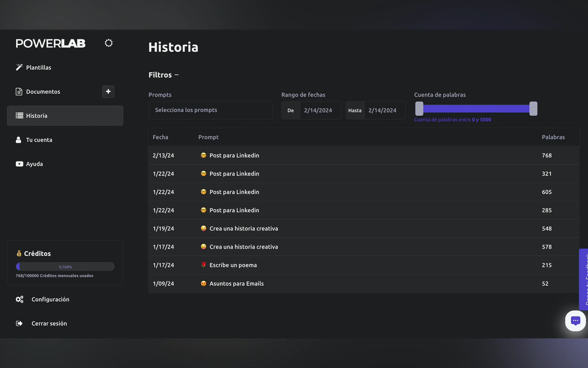Open Tu cuenta menu item
Viewport: 588px width, 368px height.
click(x=39, y=140)
